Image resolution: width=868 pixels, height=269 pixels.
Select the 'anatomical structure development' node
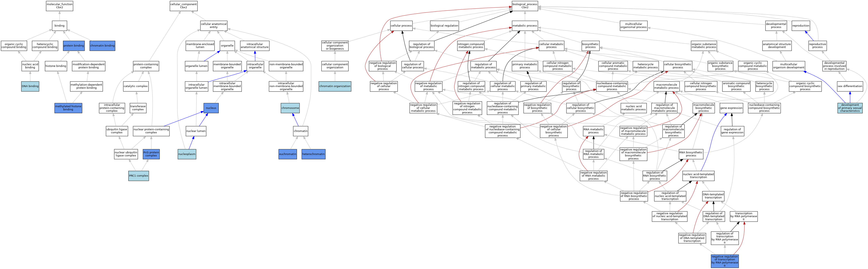pos(777,46)
